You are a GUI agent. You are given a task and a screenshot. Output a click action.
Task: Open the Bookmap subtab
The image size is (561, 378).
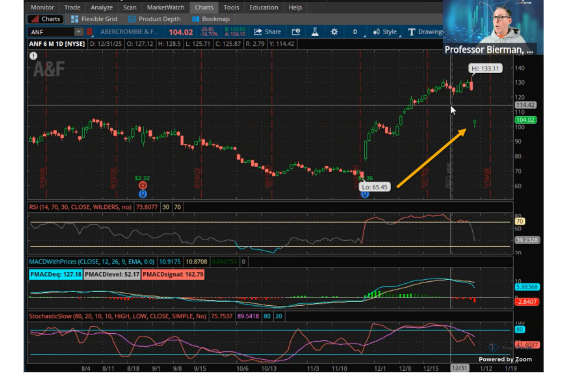coord(211,19)
